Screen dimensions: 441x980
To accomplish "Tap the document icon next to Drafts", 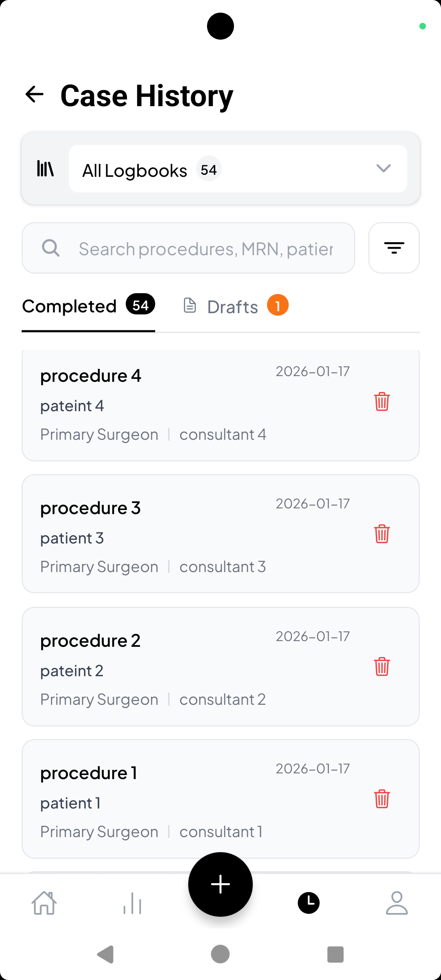I will 189,305.
